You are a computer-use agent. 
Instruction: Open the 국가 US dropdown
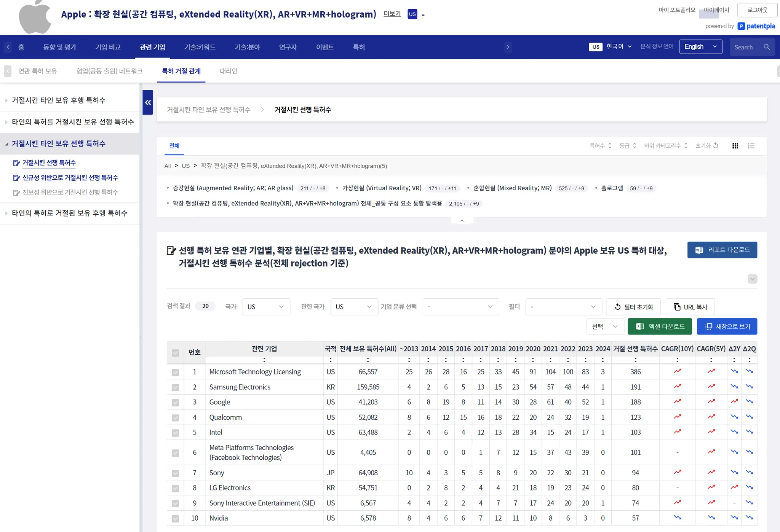(266, 307)
